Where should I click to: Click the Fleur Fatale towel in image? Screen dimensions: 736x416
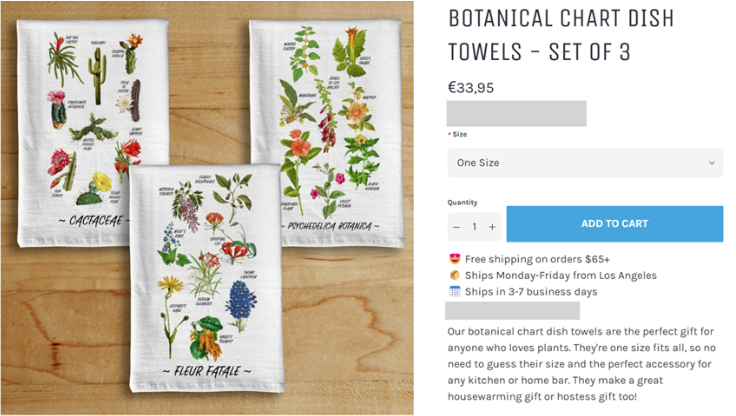pos(207,279)
